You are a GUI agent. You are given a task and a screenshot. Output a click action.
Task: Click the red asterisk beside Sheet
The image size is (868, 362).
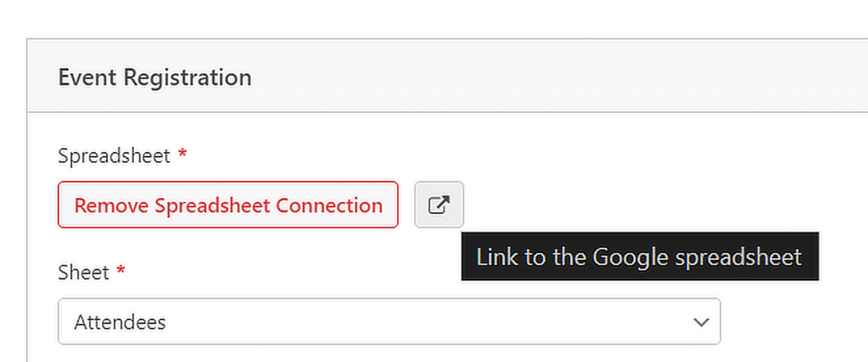121,271
